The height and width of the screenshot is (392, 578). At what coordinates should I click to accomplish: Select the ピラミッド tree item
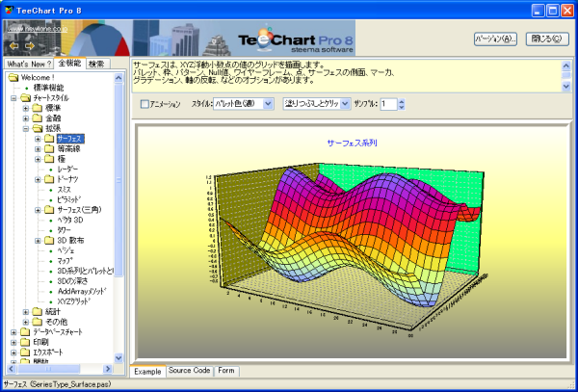(x=68, y=199)
